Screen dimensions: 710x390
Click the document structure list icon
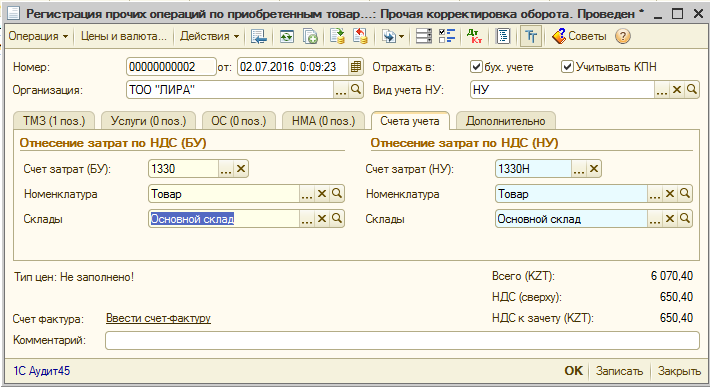tap(424, 36)
